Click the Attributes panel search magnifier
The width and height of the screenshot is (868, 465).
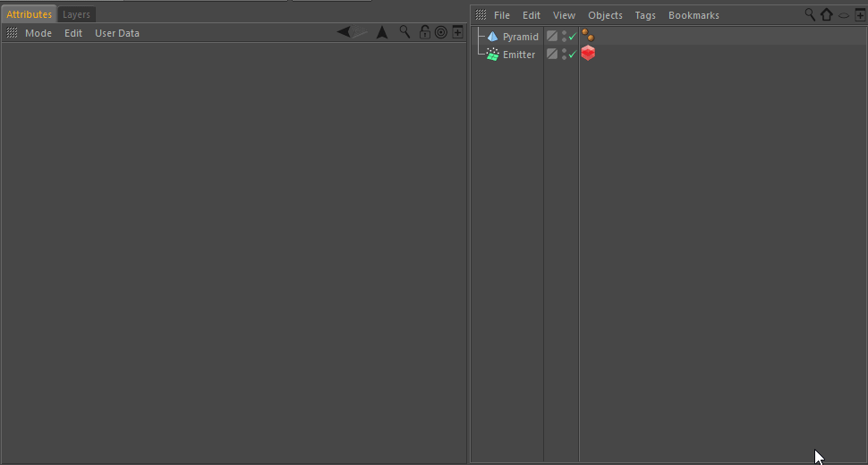(x=404, y=32)
